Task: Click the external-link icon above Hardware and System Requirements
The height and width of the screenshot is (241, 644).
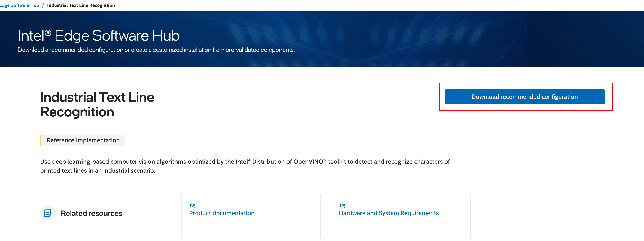Action: (342, 206)
